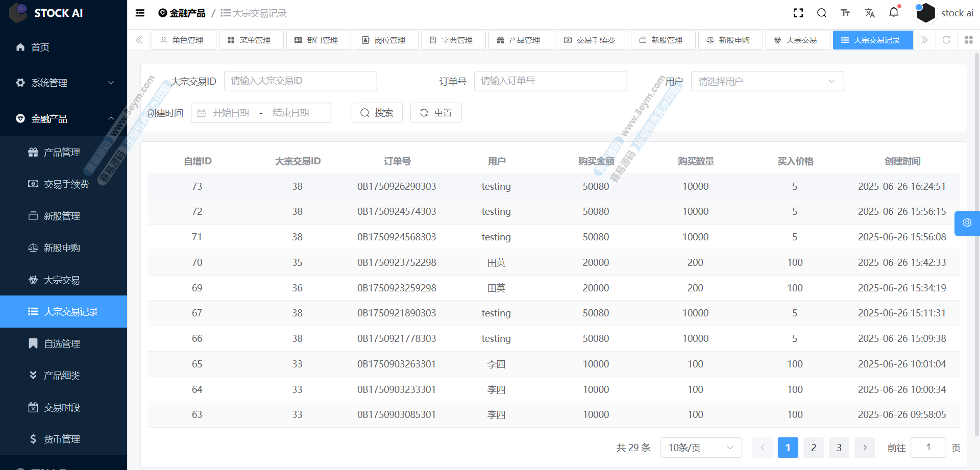Open the search magnifier in the header

coord(821,13)
